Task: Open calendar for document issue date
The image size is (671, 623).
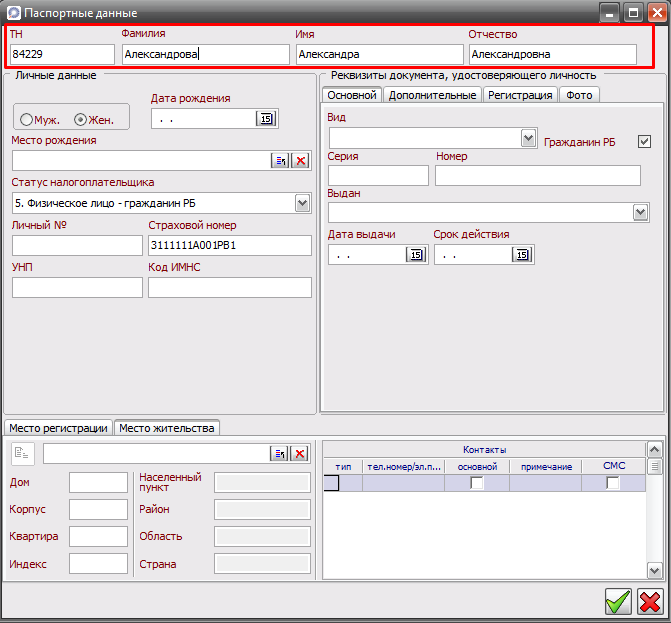Action: coord(415,255)
